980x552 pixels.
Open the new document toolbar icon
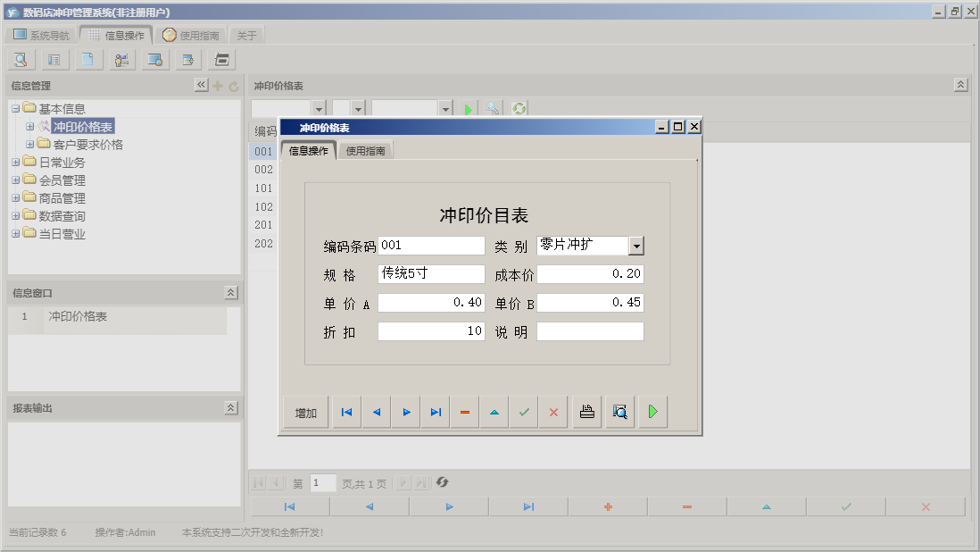[x=87, y=59]
